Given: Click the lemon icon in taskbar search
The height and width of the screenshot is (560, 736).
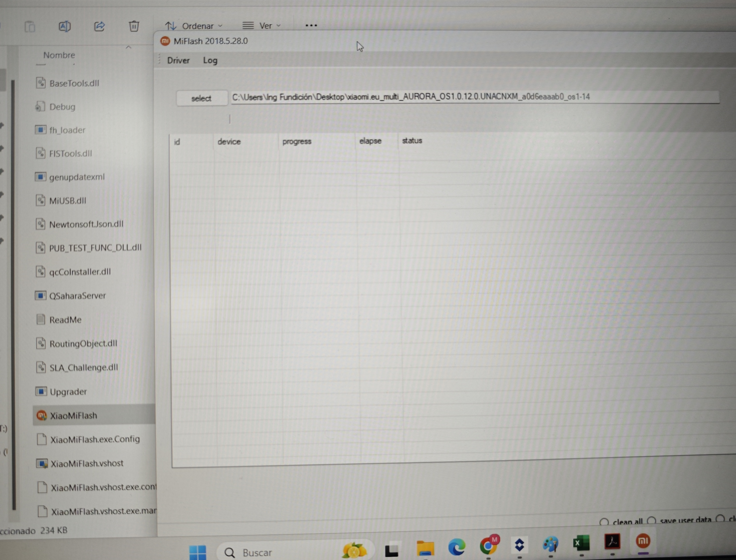Looking at the screenshot, I should coord(354,550).
